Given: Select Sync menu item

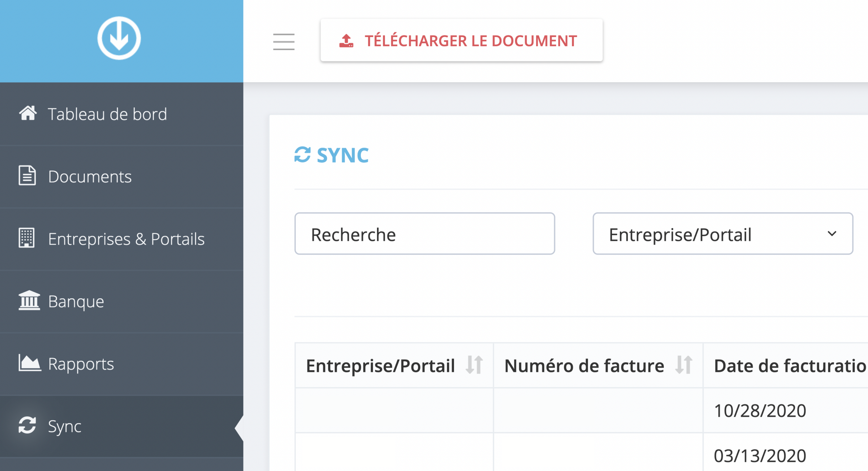Looking at the screenshot, I should (x=122, y=426).
